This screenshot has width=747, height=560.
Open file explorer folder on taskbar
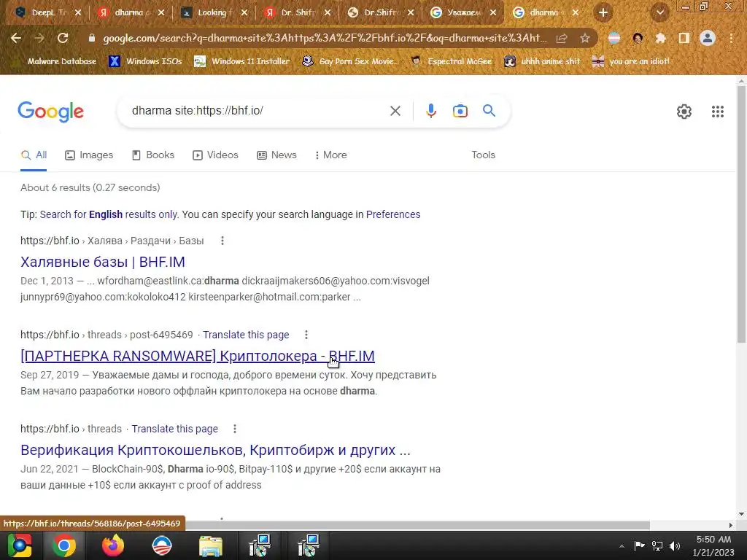pos(211,545)
